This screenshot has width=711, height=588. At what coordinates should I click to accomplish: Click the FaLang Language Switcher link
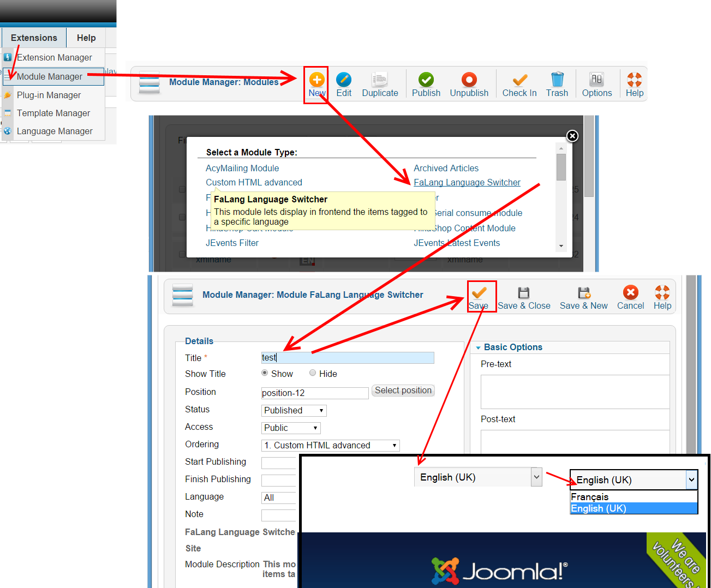click(x=467, y=182)
